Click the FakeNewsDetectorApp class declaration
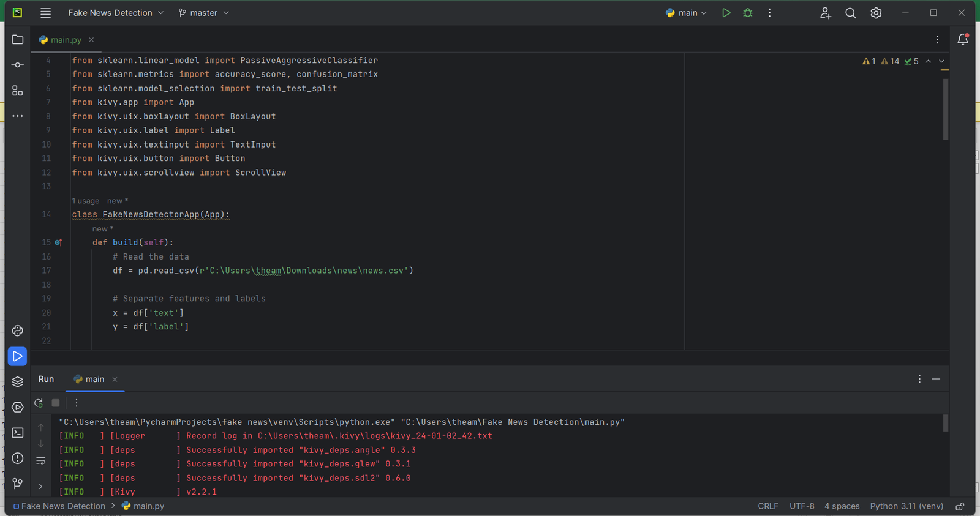Image resolution: width=980 pixels, height=516 pixels. coord(151,215)
